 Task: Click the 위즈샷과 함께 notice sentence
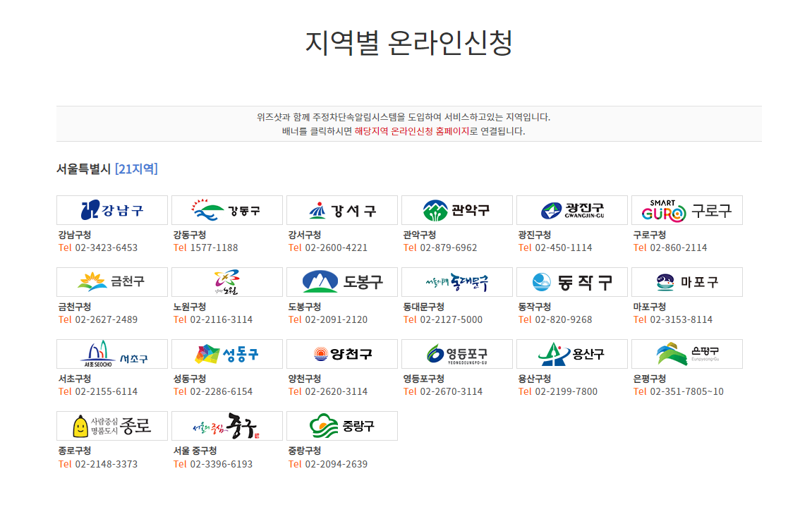(x=404, y=118)
